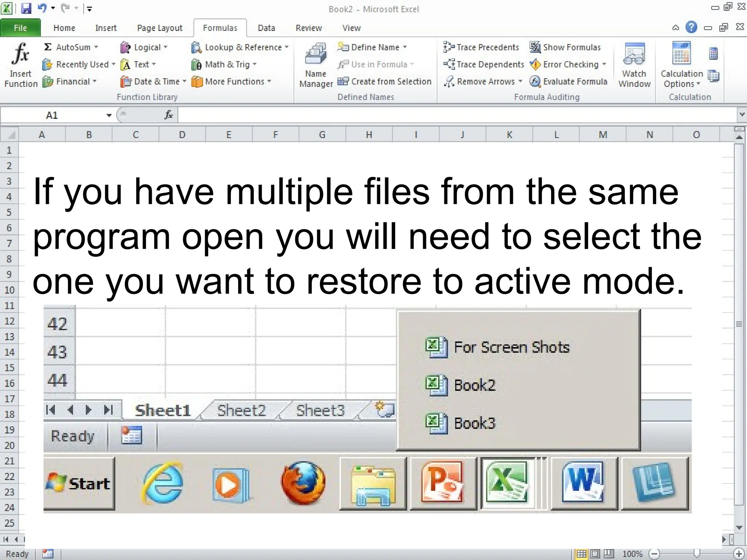Switch to the Data ribbon tab
747x560 pixels.
coord(266,28)
